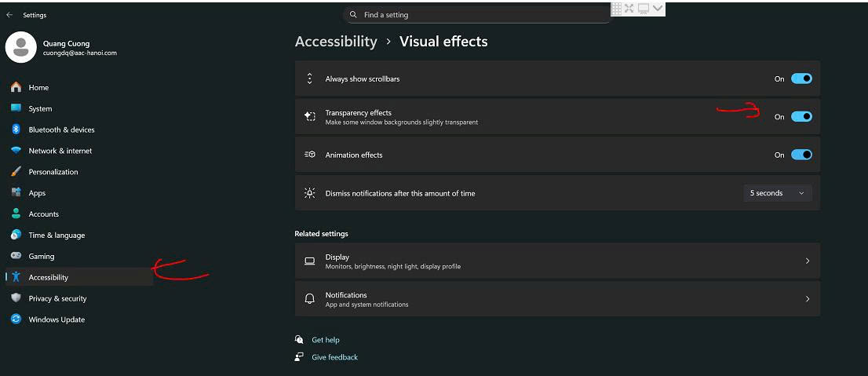The image size is (868, 376).
Task: Open the Time & language section
Action: (x=57, y=235)
